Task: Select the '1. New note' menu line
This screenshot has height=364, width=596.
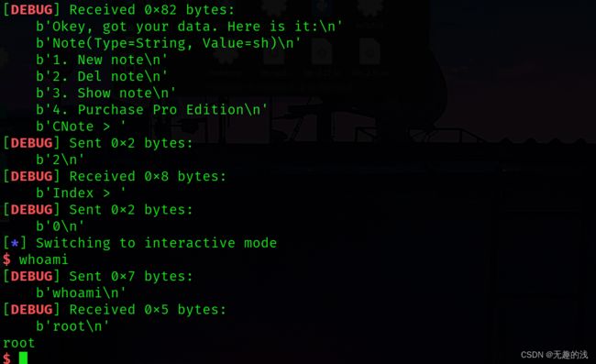Action: point(102,60)
